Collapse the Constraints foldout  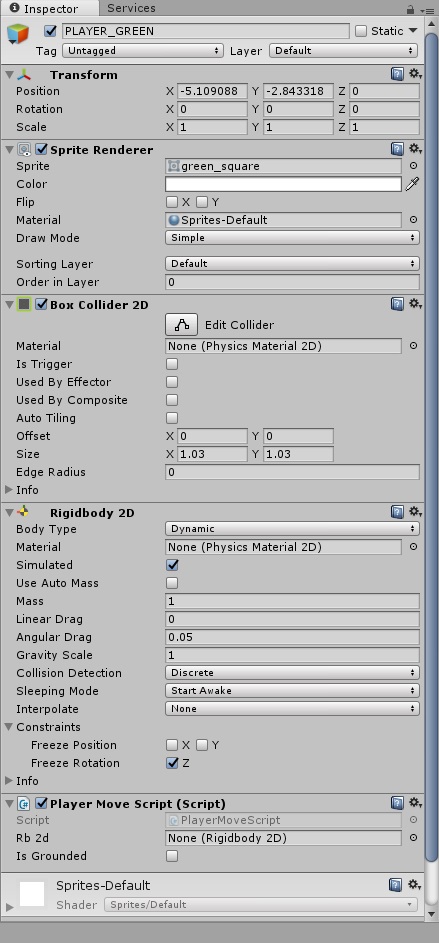9,726
